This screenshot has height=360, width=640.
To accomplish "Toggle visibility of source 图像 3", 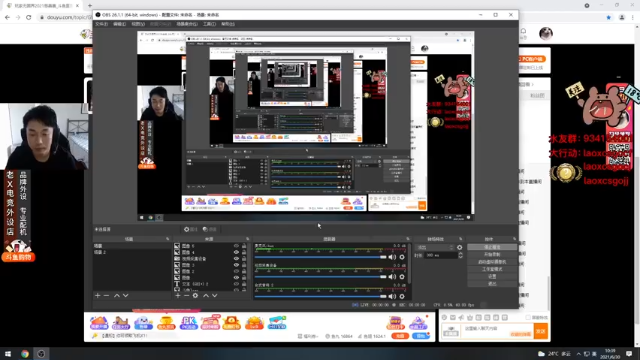I will tap(236, 265).
